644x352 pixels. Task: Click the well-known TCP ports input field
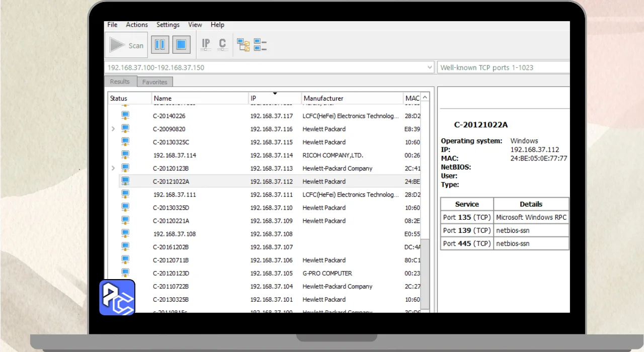503,67
